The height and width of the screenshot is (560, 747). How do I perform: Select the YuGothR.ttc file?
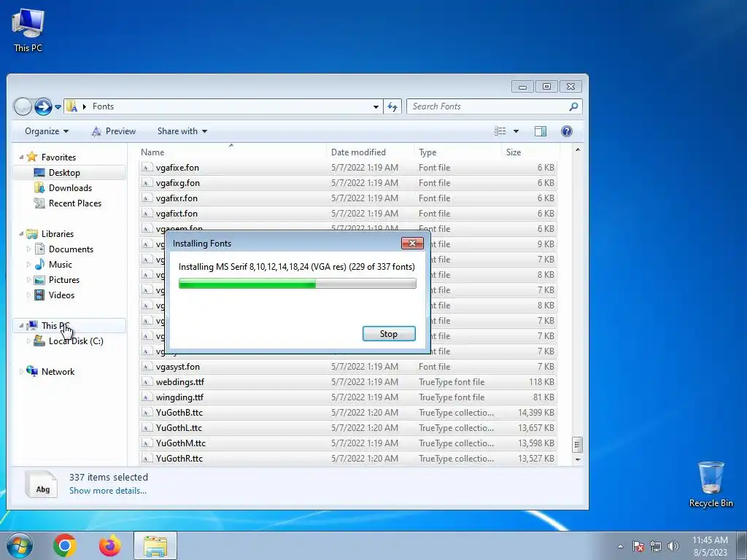(348, 459)
